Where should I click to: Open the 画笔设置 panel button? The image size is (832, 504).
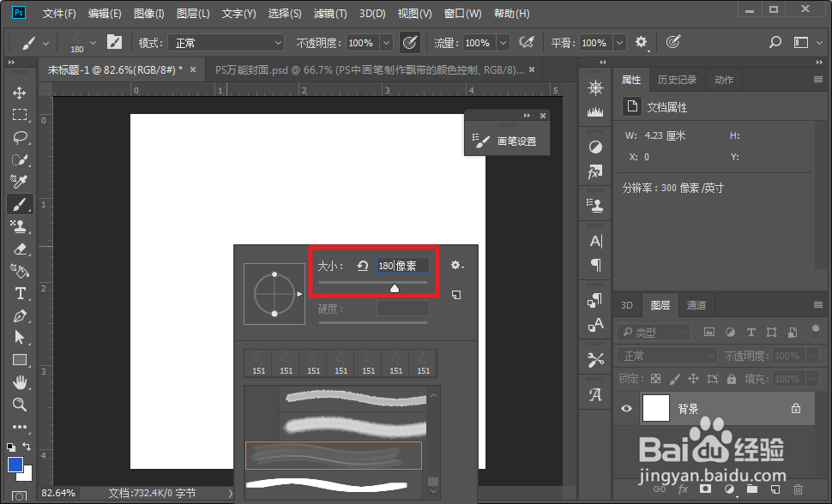point(507,141)
